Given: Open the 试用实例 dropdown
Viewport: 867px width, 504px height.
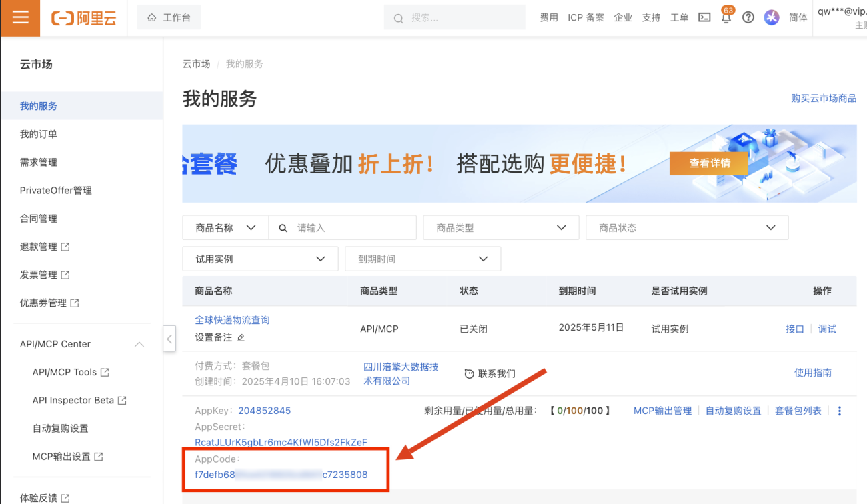Looking at the screenshot, I should click(260, 259).
